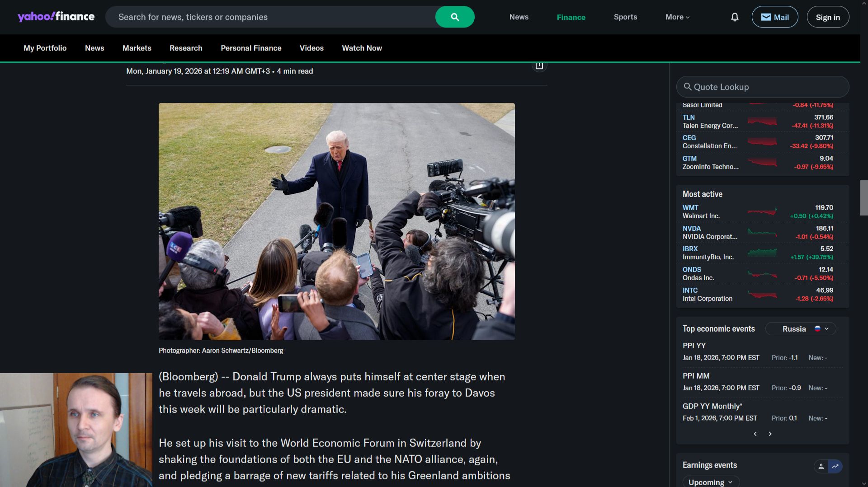Open the INTC ticker link
868x487 pixels.
click(690, 290)
